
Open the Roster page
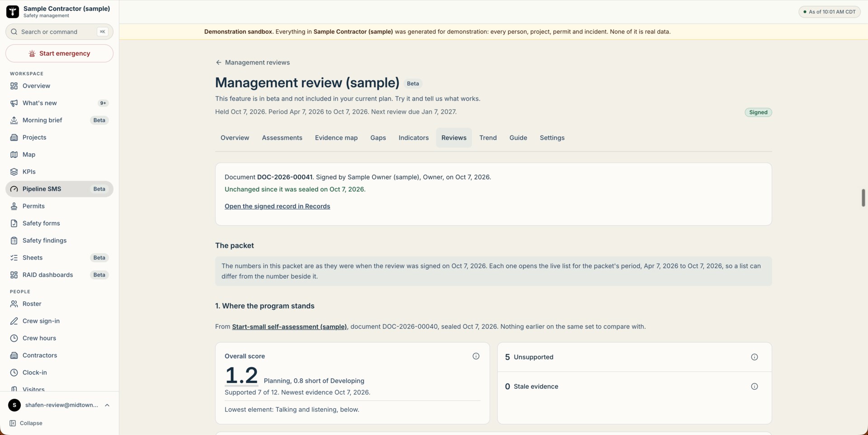coord(59,304)
